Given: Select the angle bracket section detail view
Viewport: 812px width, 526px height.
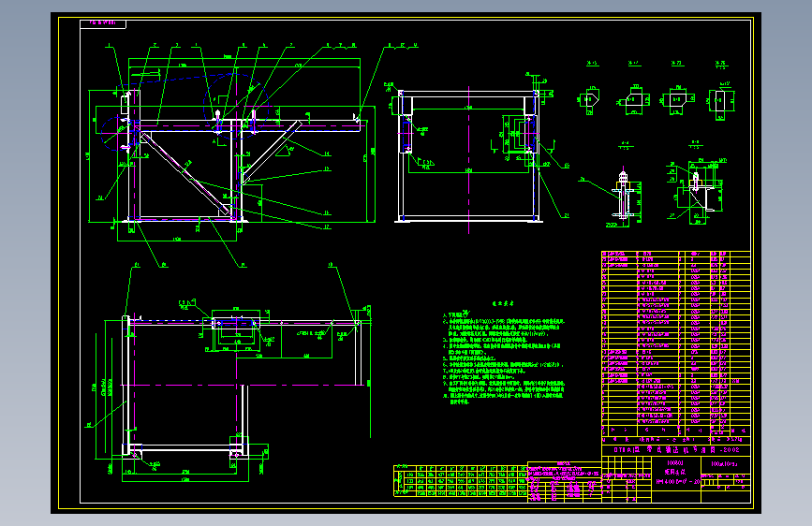Looking at the screenshot, I should click(x=697, y=192).
